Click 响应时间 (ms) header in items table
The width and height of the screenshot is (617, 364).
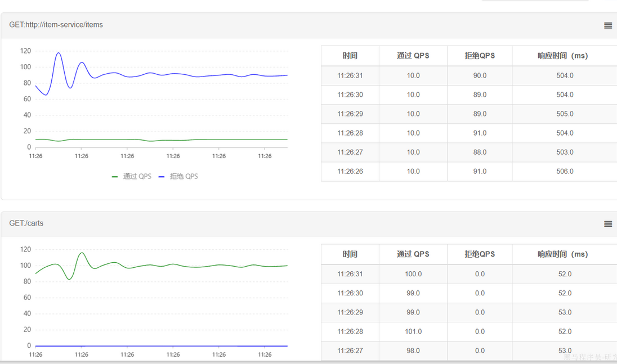[564, 56]
